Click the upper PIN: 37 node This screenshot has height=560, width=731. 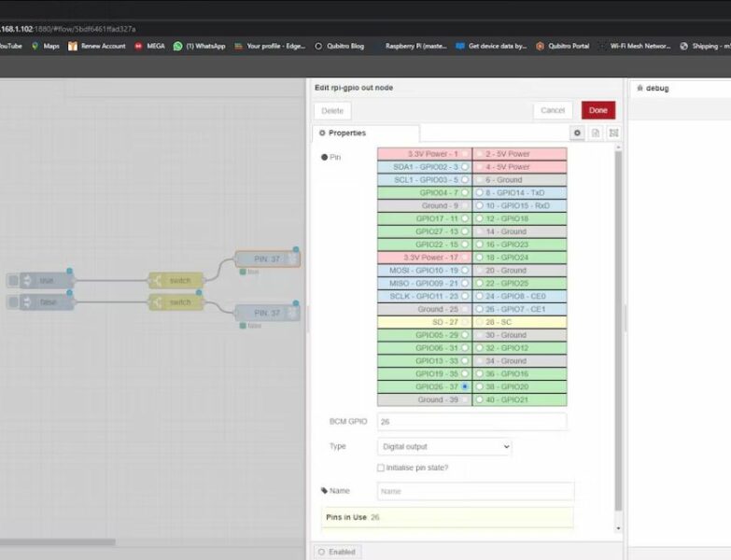coord(266,259)
